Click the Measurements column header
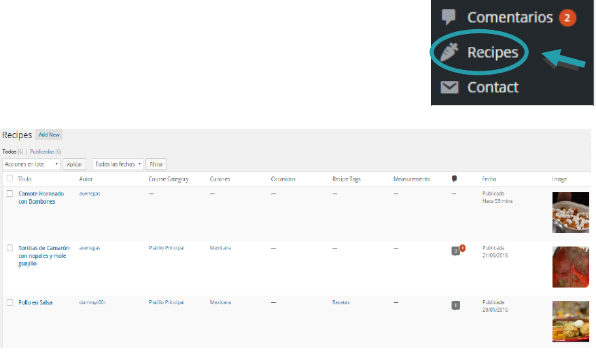Image resolution: width=596 pixels, height=364 pixels. point(411,179)
